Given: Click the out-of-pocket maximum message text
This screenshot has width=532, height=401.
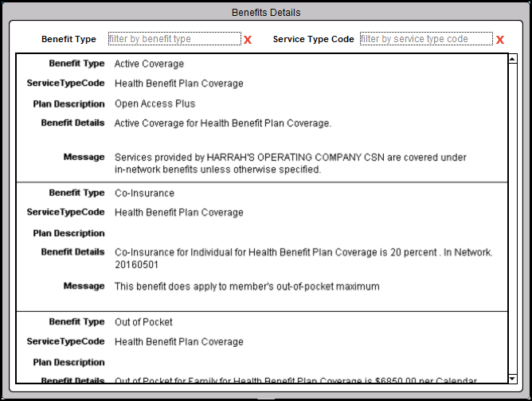Looking at the screenshot, I should tap(247, 286).
